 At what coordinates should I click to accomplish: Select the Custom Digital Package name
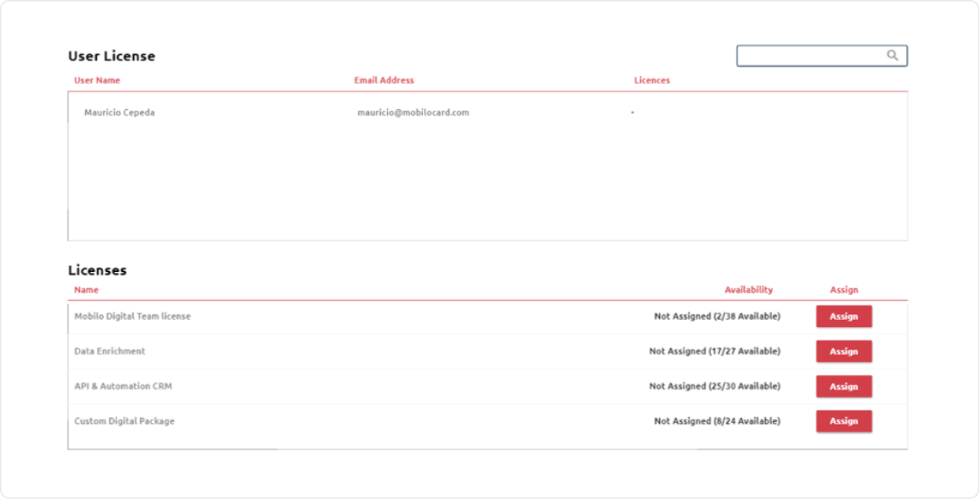point(124,421)
